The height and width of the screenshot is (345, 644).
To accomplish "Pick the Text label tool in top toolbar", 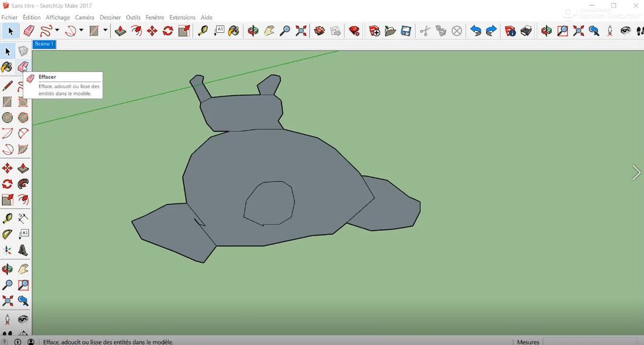I will (x=219, y=31).
